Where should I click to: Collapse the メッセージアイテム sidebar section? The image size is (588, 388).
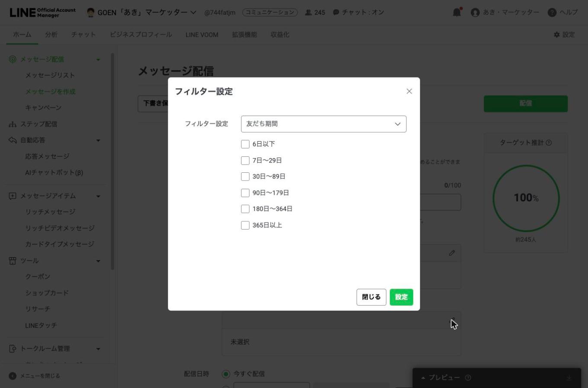point(98,196)
